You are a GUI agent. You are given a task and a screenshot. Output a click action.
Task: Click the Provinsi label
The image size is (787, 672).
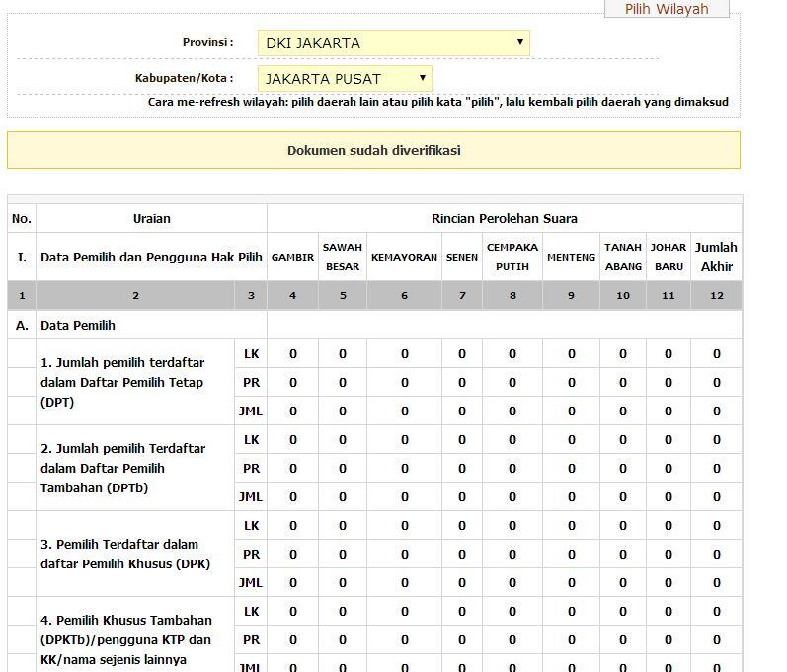(207, 42)
